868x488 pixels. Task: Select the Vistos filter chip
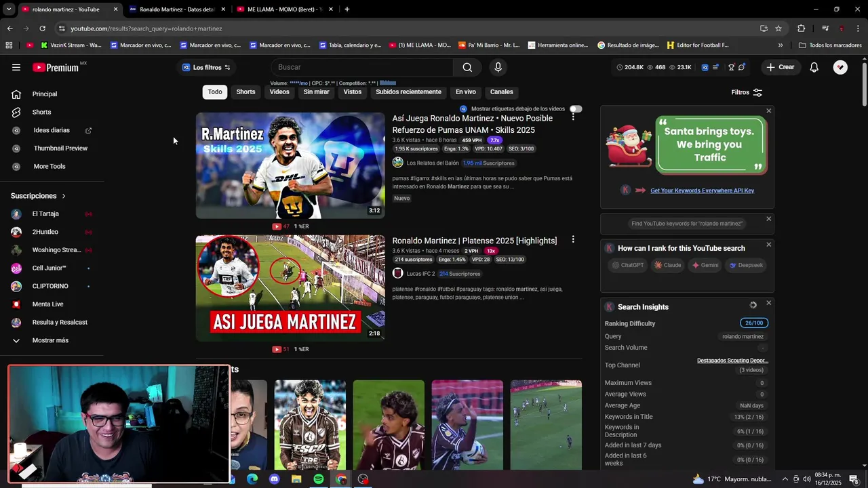pos(353,91)
